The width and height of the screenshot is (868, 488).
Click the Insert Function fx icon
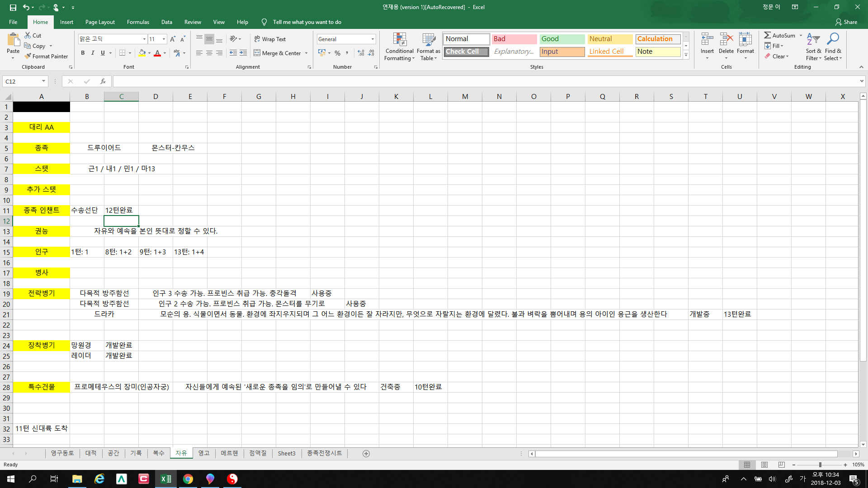(103, 81)
